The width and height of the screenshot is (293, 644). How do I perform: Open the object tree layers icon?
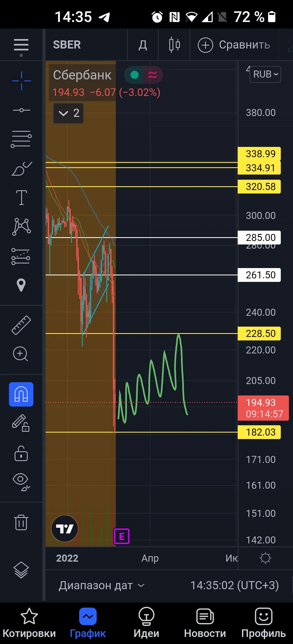pos(21,570)
